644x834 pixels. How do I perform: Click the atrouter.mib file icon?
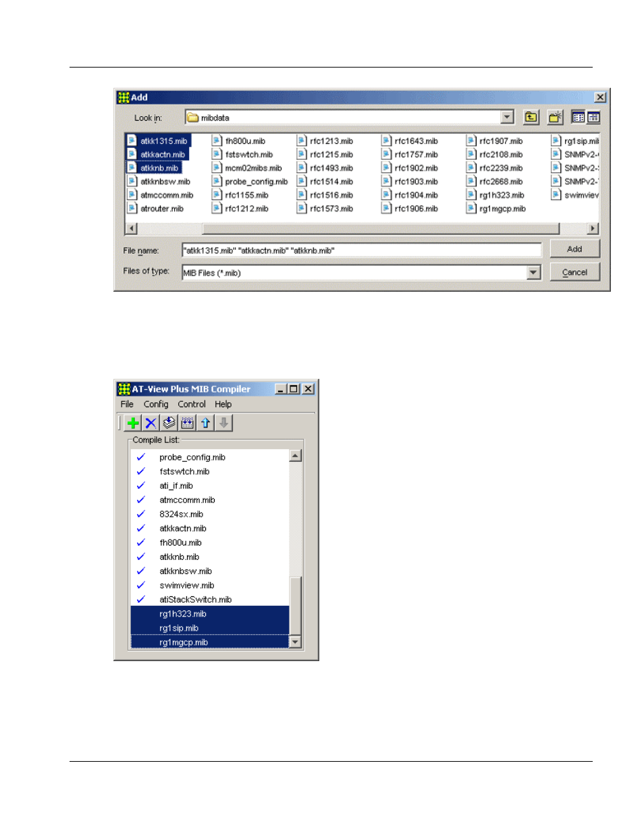pyautogui.click(x=132, y=208)
